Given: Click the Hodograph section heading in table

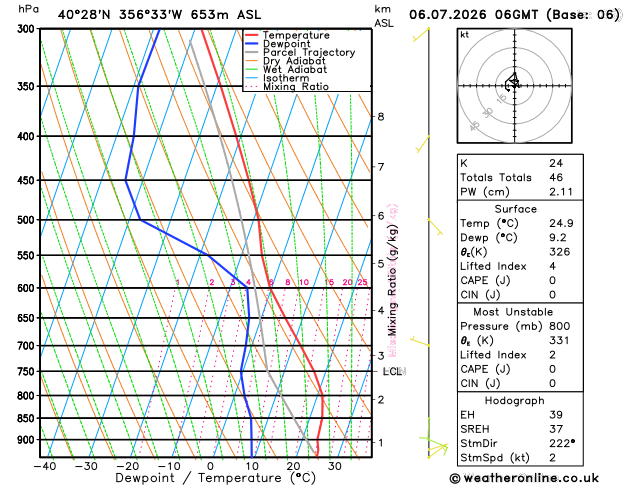Looking at the screenshot, I should click(x=514, y=401).
